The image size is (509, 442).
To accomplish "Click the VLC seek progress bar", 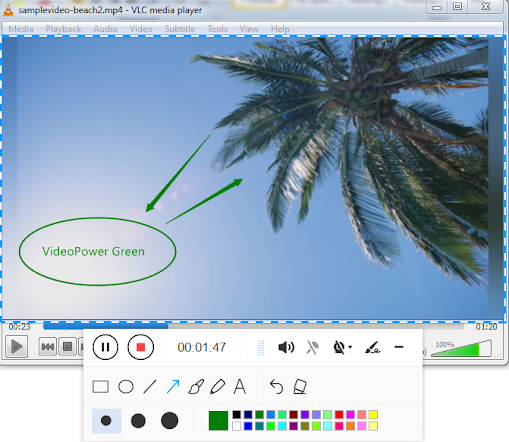I will pos(253,327).
